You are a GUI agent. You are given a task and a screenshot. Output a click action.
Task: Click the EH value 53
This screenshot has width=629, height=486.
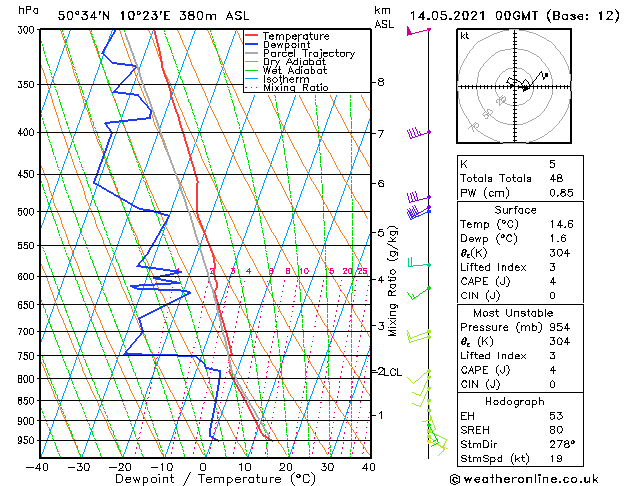[556, 416]
